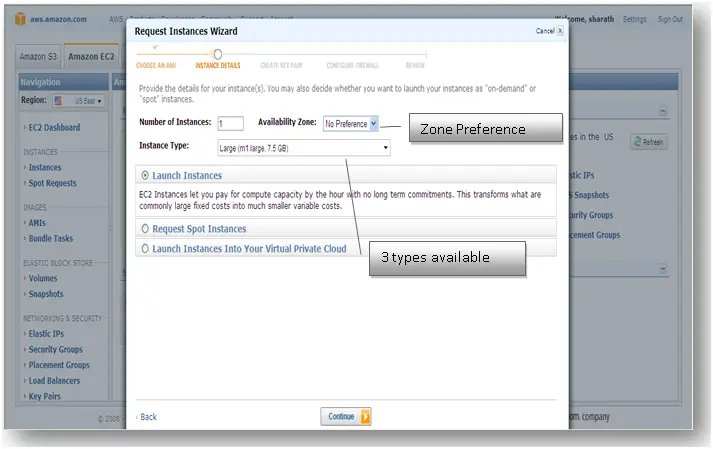Click Request Spot Instances heading text
This screenshot has height=449, width=713.
(x=199, y=229)
